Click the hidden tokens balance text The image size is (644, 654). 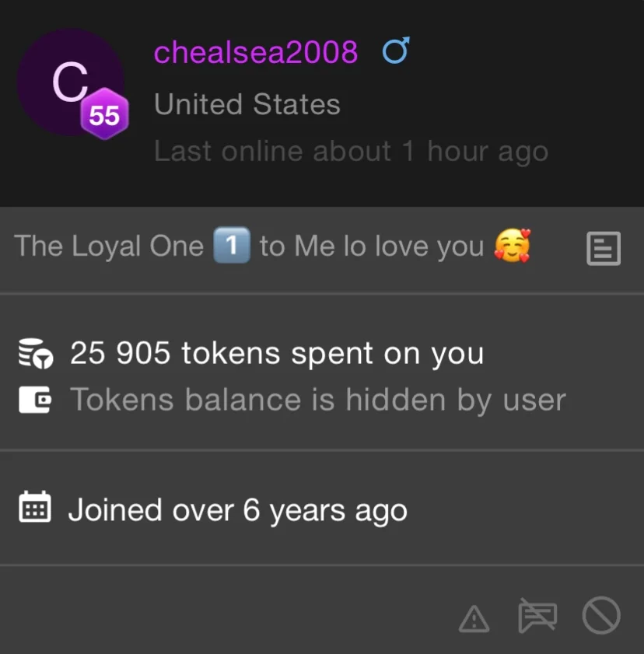[x=317, y=400]
